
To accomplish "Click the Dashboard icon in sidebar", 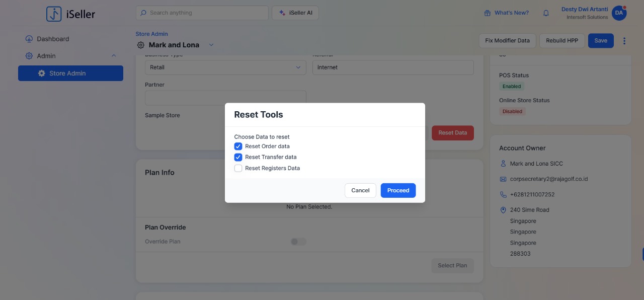I will [29, 39].
